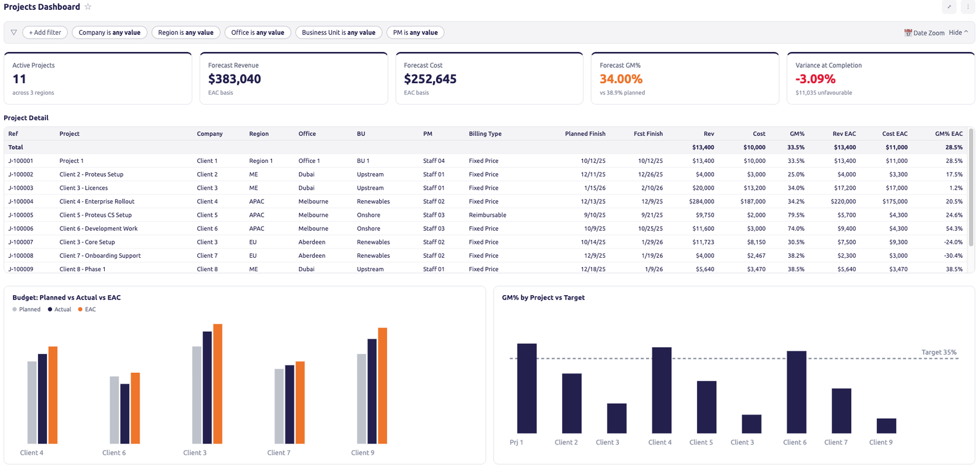
Task: Click the Client 6 GM% bar
Action: (x=796, y=392)
